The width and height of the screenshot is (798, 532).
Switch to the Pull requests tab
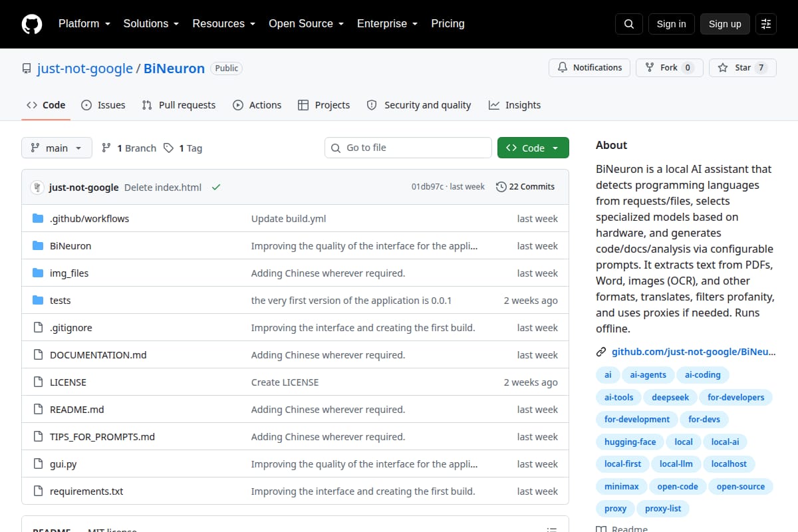[x=179, y=105]
